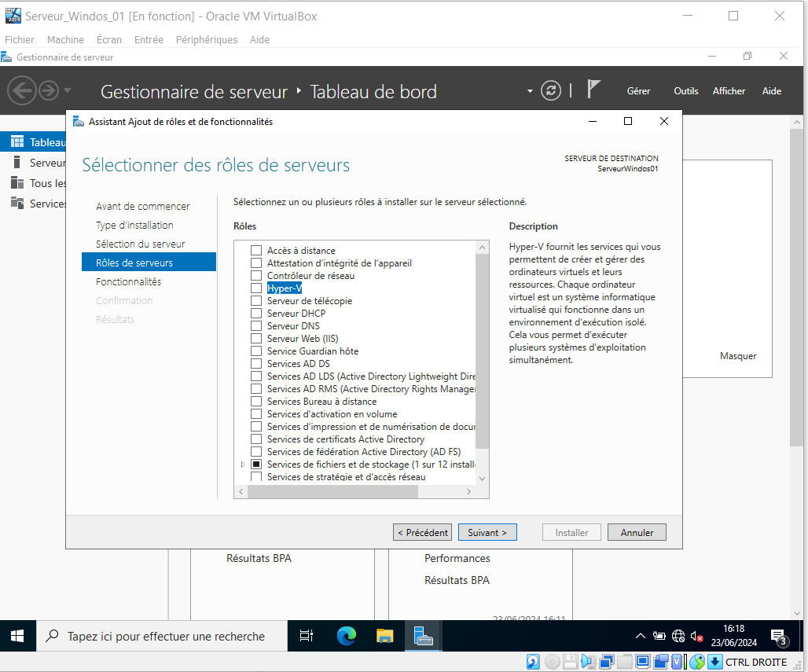The height and width of the screenshot is (672, 808).
Task: Open the Périphériques menu in VirtualBox
Action: pyautogui.click(x=206, y=39)
